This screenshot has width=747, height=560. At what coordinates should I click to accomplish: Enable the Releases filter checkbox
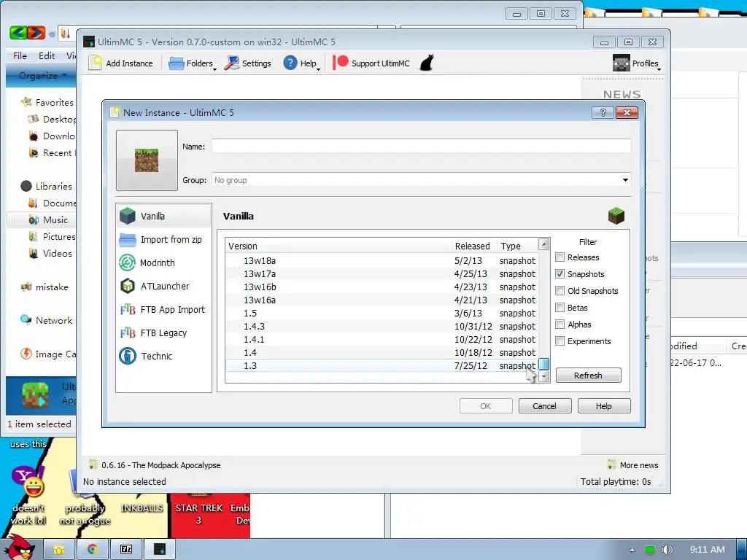click(x=560, y=257)
